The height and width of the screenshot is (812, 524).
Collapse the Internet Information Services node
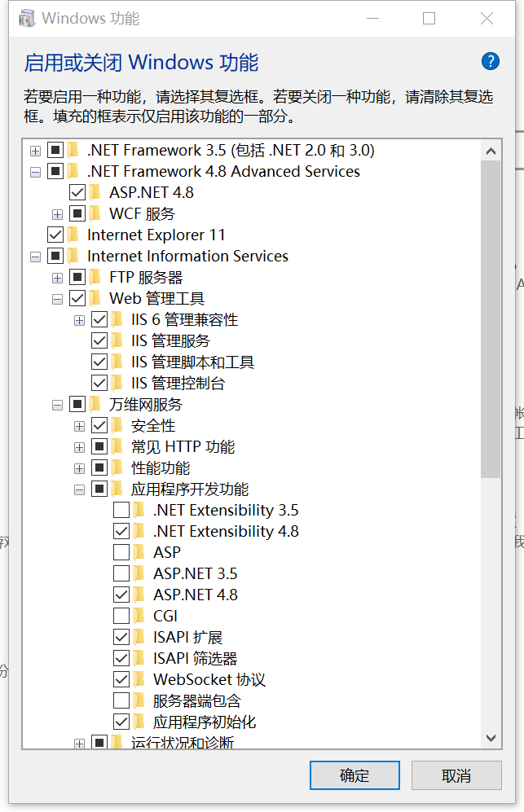tap(35, 257)
